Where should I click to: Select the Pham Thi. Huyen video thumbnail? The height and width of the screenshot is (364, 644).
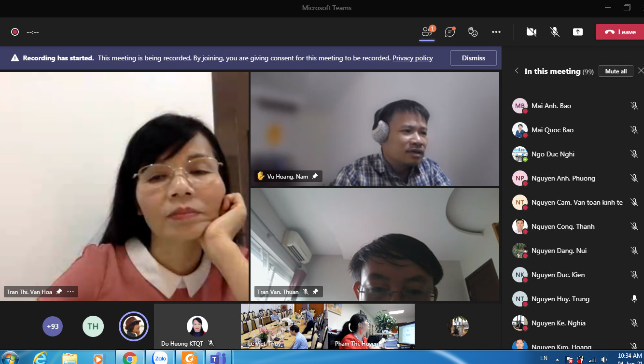371,326
